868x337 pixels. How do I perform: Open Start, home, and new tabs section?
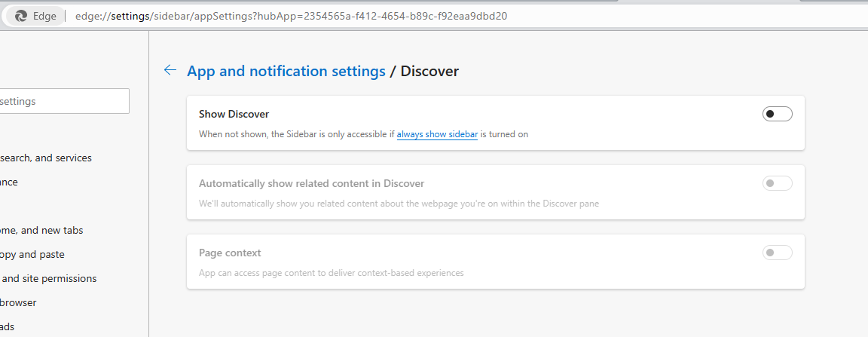pyautogui.click(x=42, y=230)
